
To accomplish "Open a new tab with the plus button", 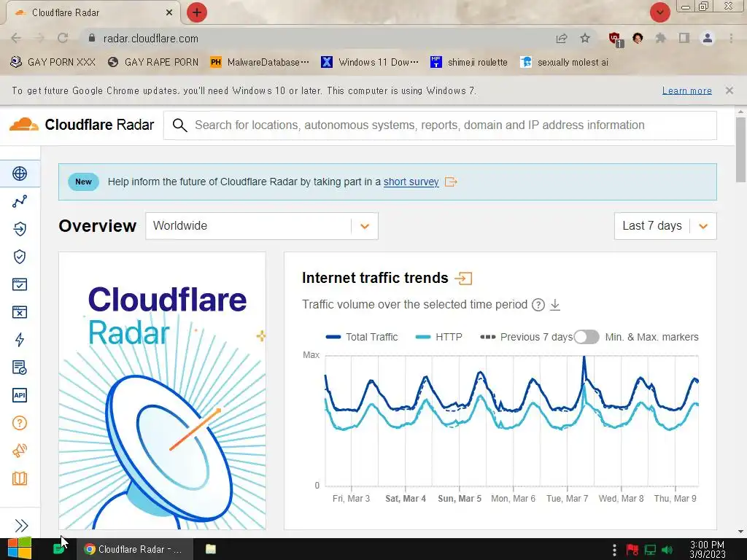I will tap(197, 12).
